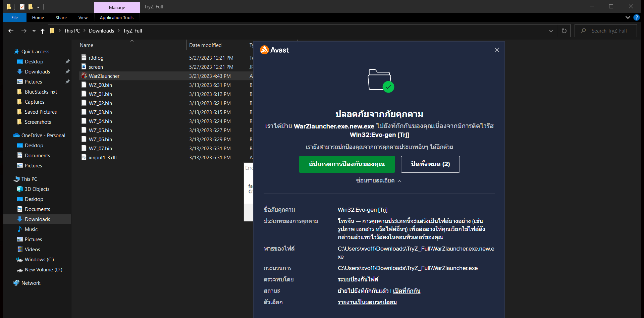Refresh the TryZ_Full folder view
Image resolution: width=644 pixels, height=318 pixels.
564,31
